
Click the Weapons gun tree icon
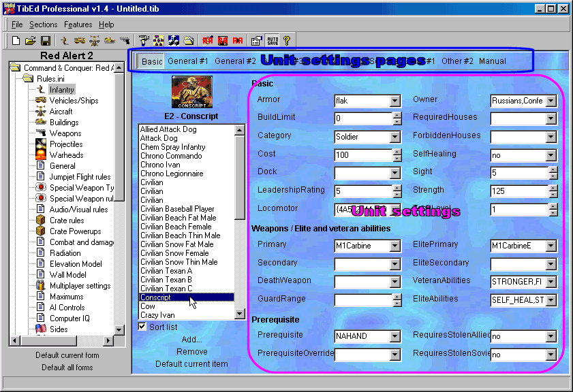41,133
